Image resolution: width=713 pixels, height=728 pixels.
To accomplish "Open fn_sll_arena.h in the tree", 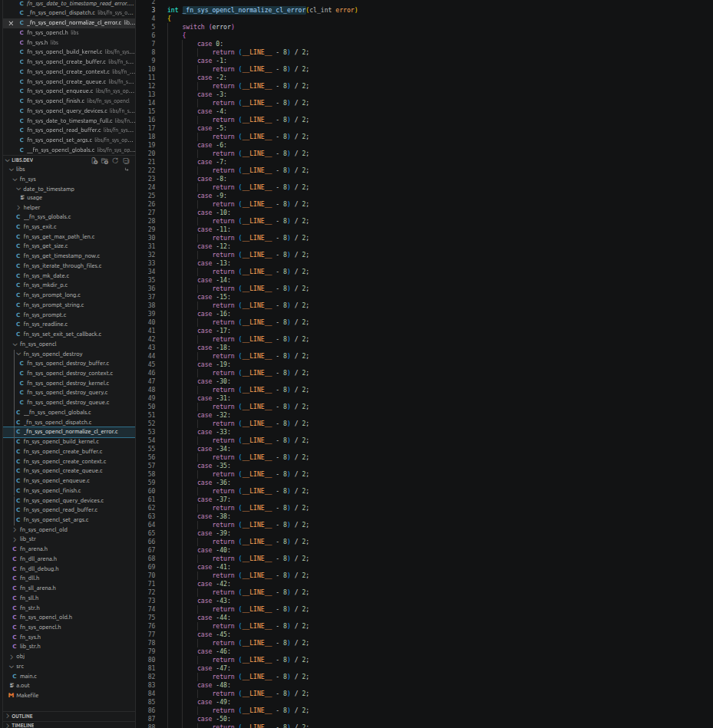I will (x=69, y=588).
